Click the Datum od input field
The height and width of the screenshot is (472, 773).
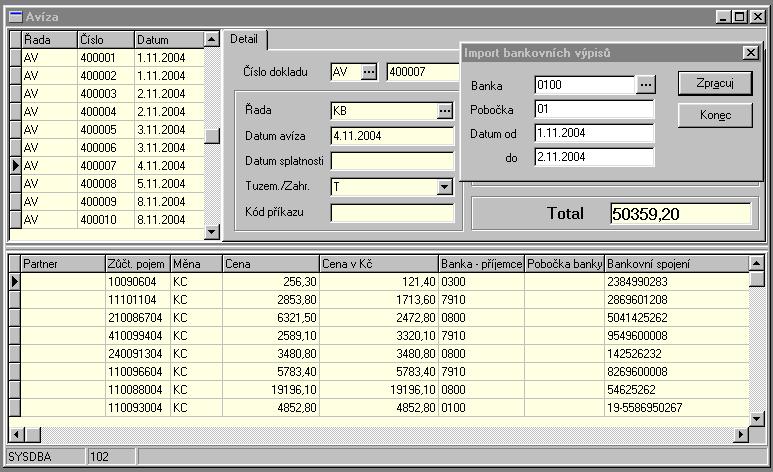[x=593, y=133]
